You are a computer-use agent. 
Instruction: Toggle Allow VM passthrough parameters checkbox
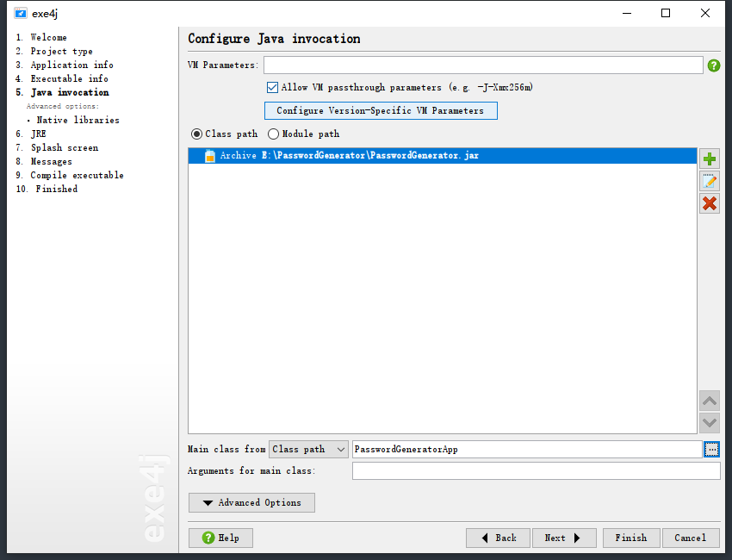click(272, 87)
